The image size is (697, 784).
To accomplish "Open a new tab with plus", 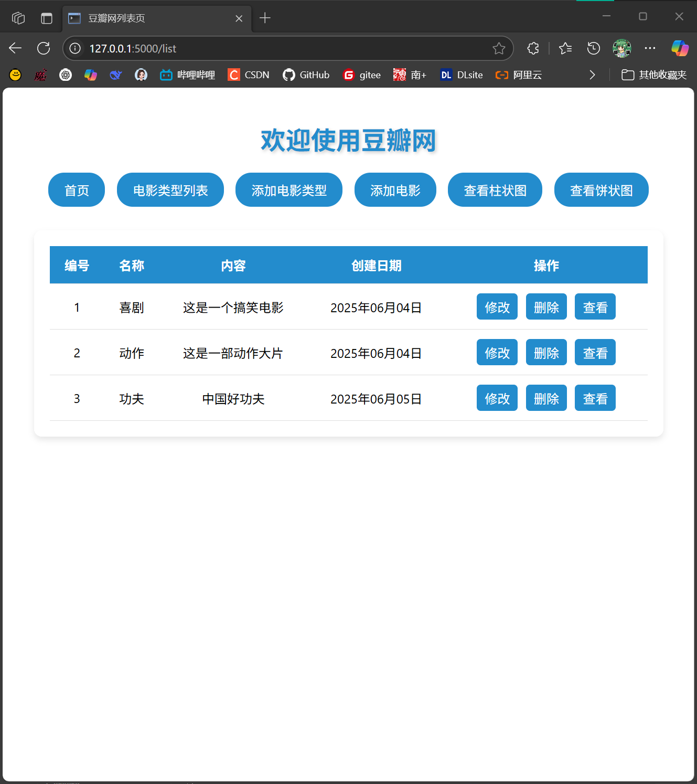I will [x=265, y=18].
